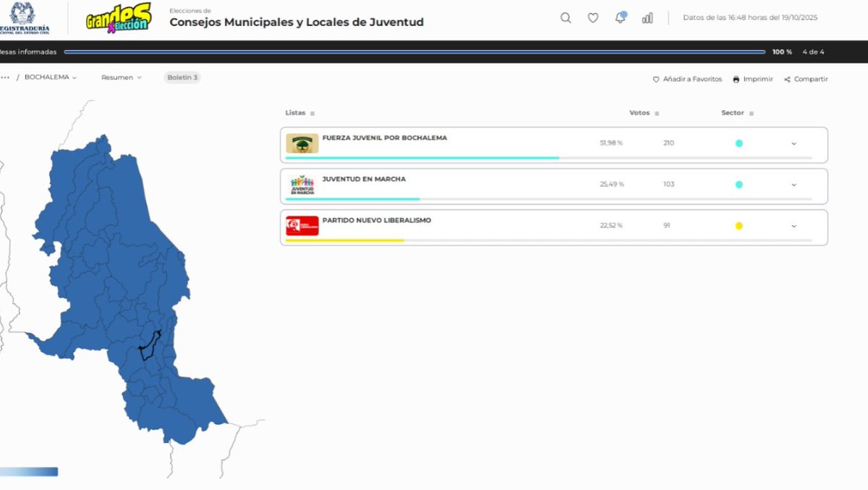The image size is (868, 490).
Task: Sort by the Listas column icon
Action: pos(312,114)
